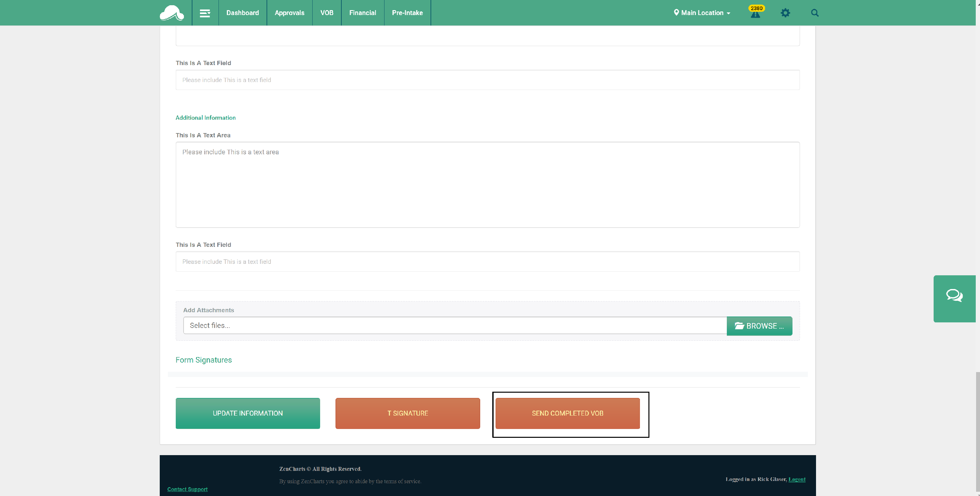Image resolution: width=980 pixels, height=496 pixels.
Task: Click the page vertical scrollbar thumb
Action: 977,432
